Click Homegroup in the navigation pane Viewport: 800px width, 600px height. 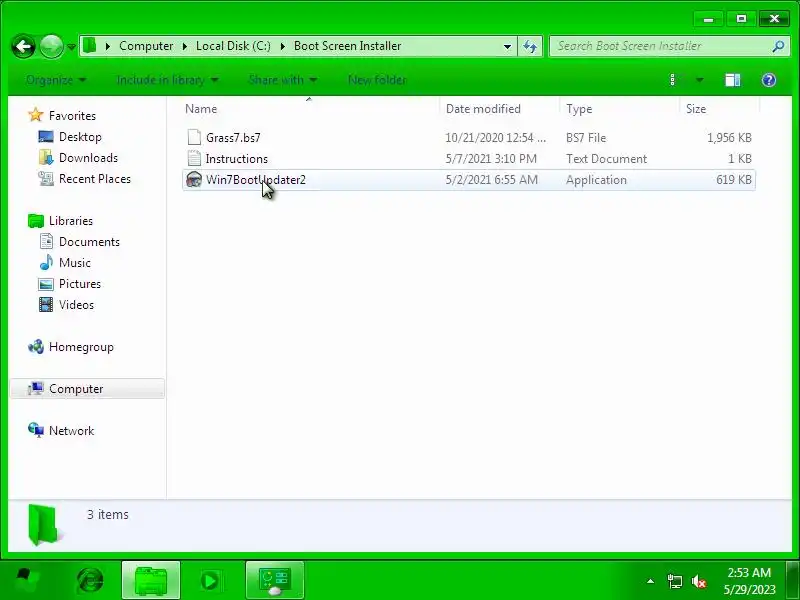pos(81,347)
